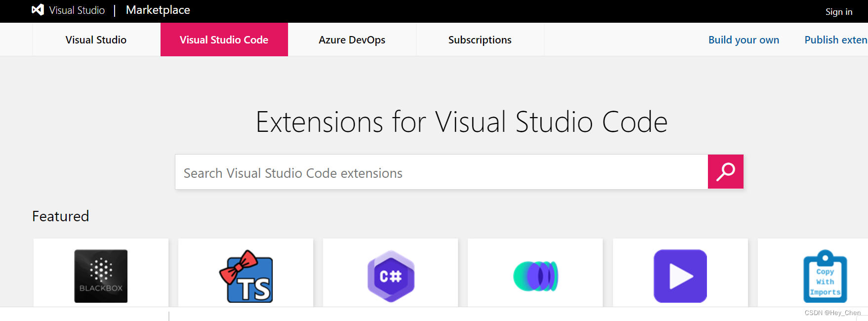
Task: Switch to the Visual Studio tab
Action: tap(96, 40)
